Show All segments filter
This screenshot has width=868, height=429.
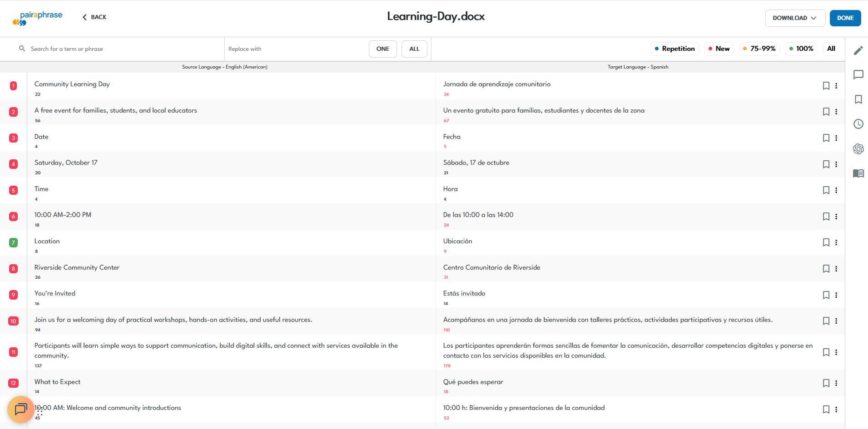point(831,49)
